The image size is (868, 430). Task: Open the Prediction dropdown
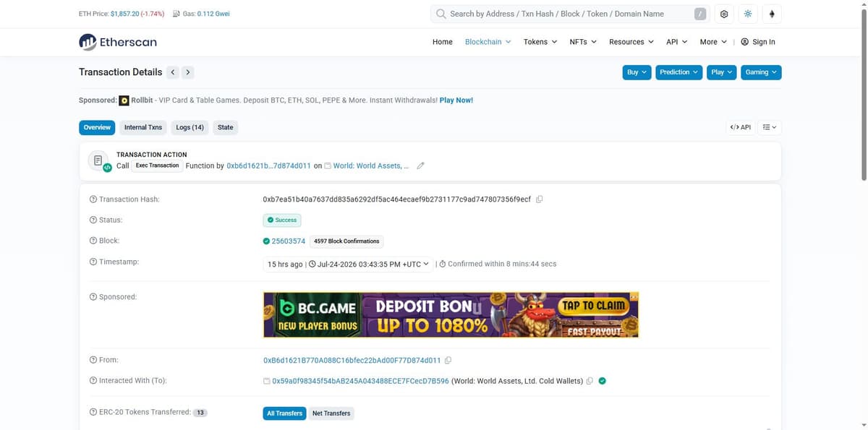coord(679,72)
